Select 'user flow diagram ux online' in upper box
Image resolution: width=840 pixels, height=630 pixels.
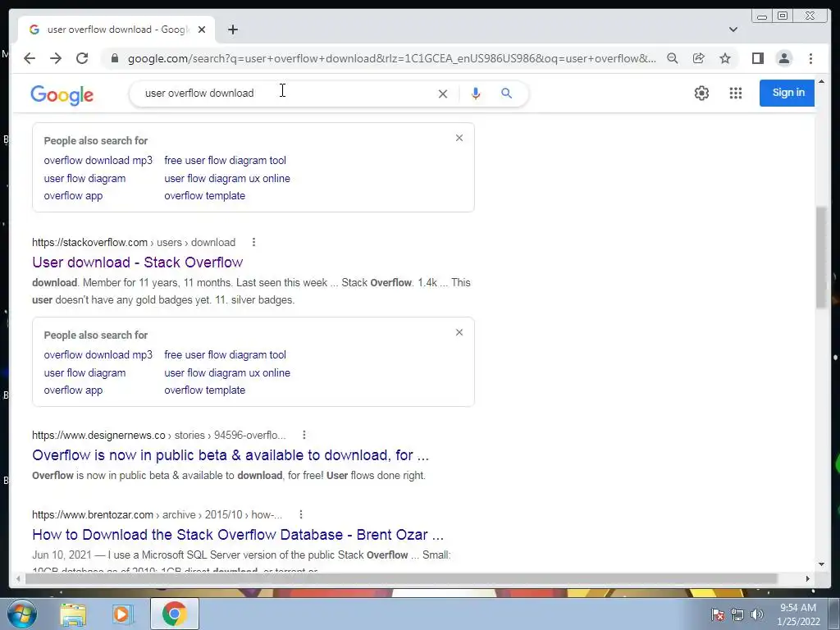[227, 178]
